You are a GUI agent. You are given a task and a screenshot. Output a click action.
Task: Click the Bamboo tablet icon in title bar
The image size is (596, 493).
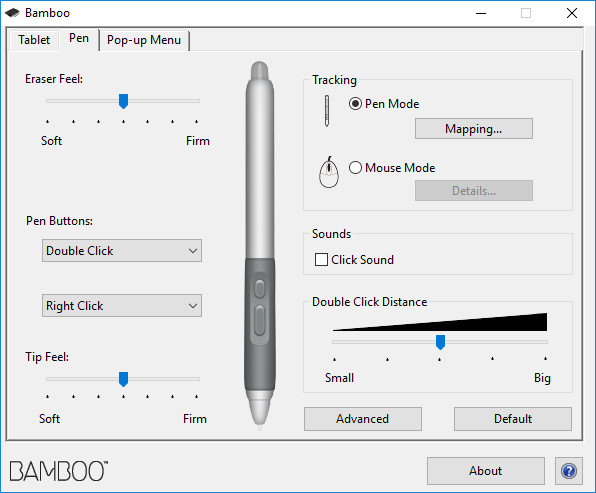tap(12, 13)
